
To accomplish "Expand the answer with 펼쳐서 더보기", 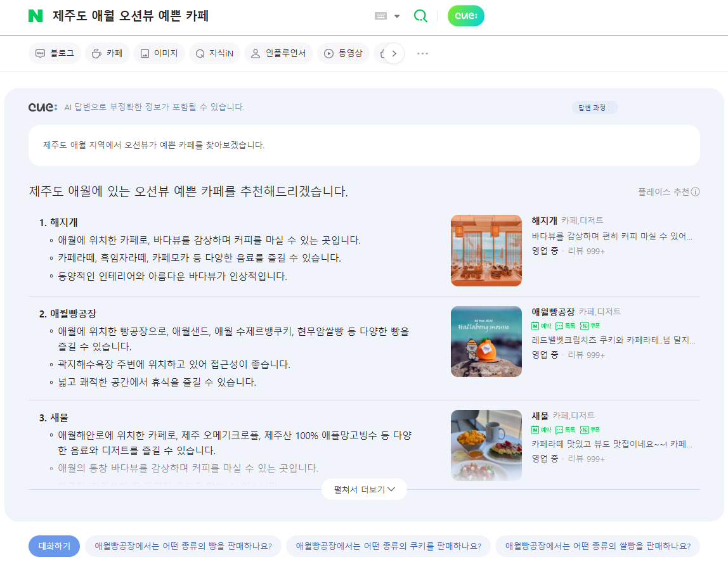I will (x=365, y=489).
